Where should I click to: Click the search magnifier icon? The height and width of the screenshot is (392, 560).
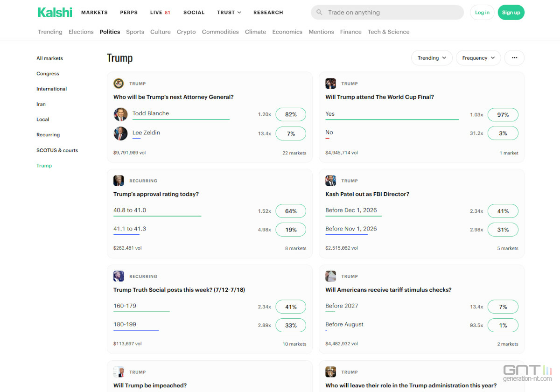coord(319,13)
